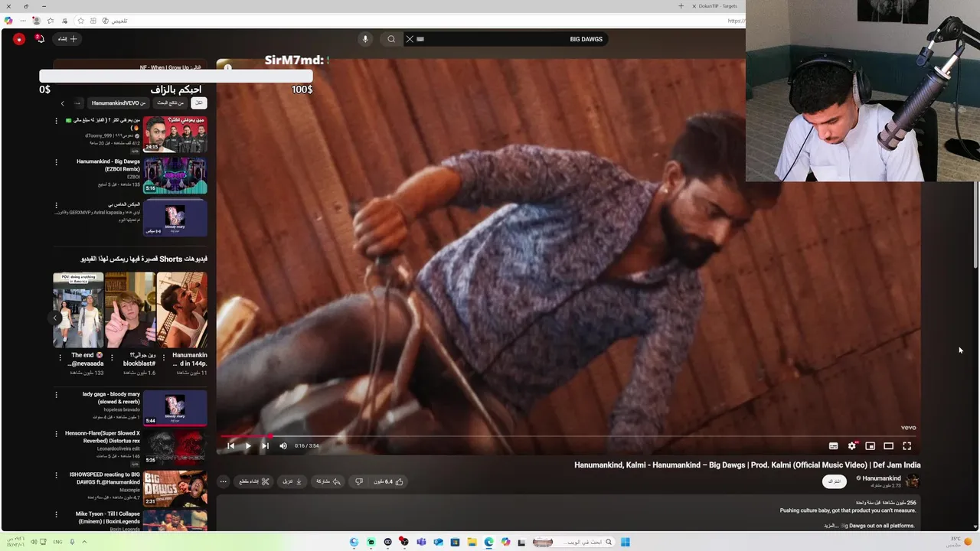
Task: Open 'The end @nevaaada' Short thumbnail
Action: [78, 310]
